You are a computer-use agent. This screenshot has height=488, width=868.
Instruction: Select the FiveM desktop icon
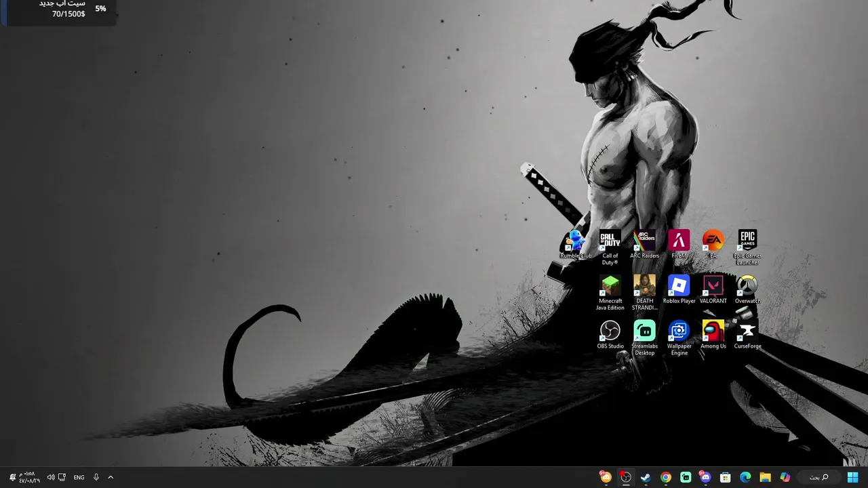pos(679,244)
